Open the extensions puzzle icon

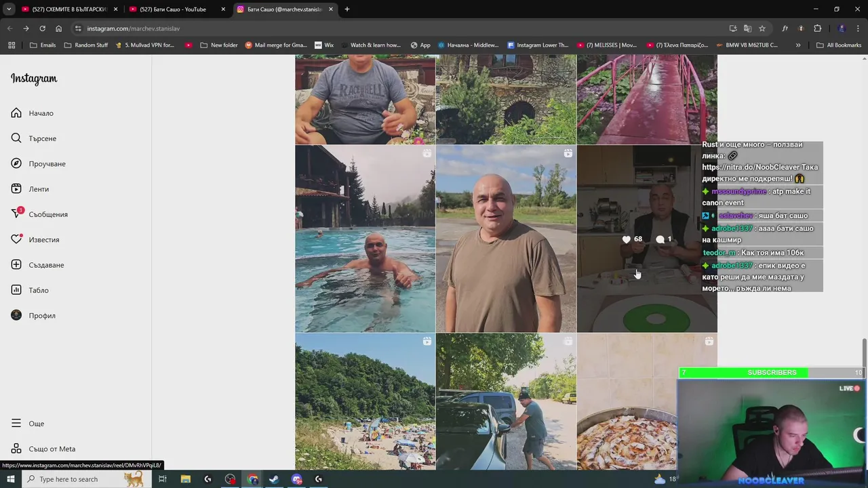[817, 28]
